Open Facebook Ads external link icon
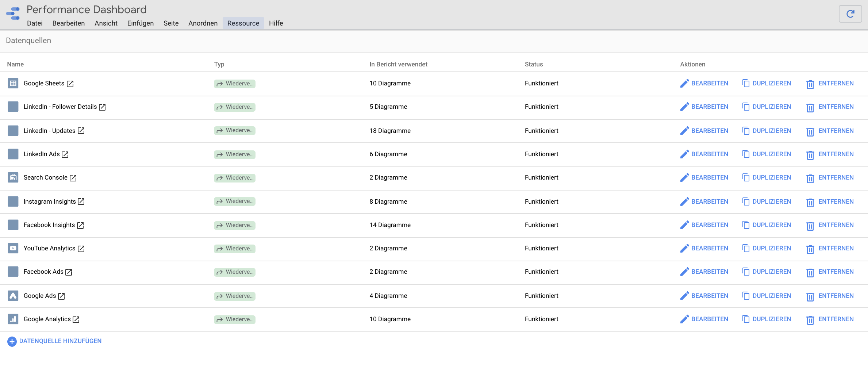 pos(69,272)
